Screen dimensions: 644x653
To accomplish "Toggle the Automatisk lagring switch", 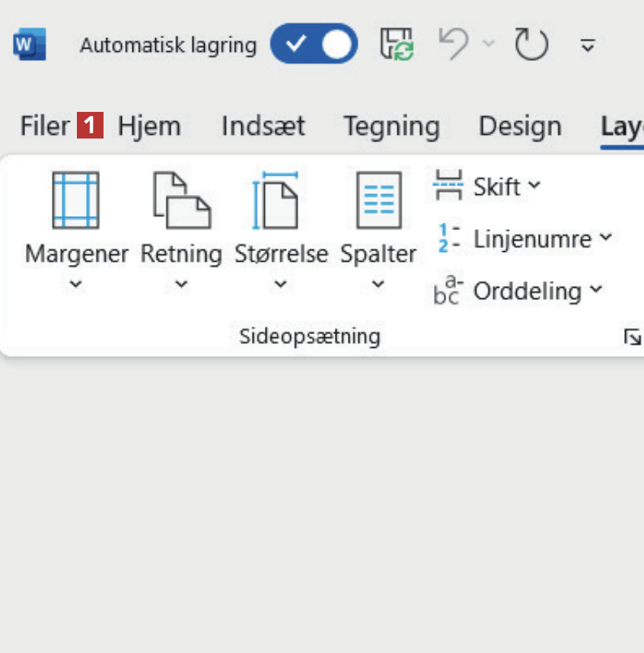I will tap(314, 45).
